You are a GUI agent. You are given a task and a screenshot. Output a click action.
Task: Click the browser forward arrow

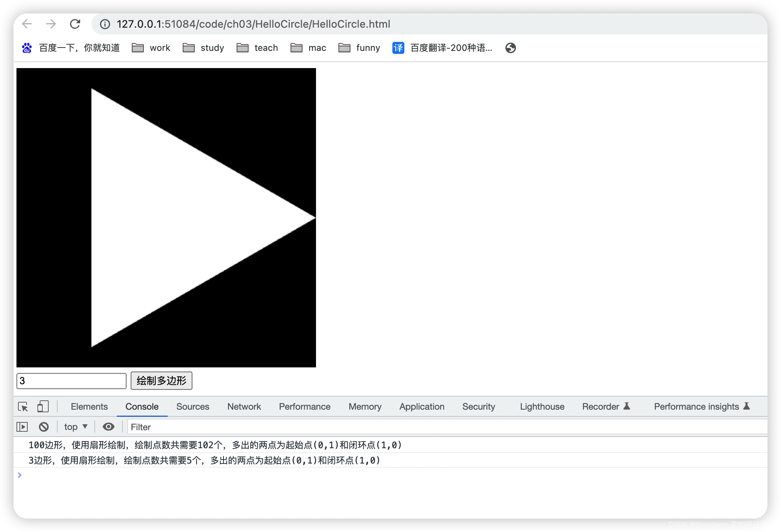(51, 24)
